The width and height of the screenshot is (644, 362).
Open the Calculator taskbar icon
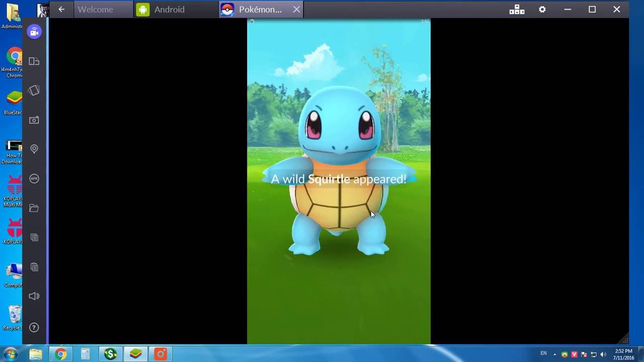tap(86, 354)
